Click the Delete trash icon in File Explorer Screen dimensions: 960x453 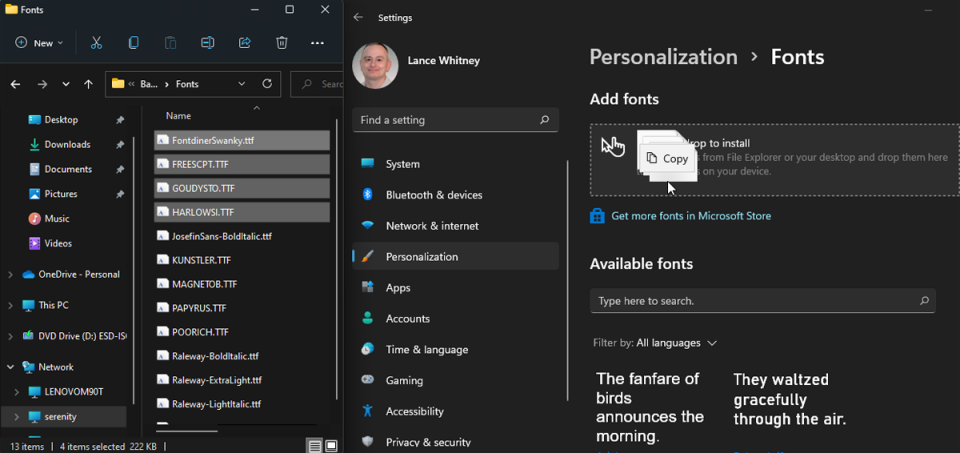coord(282,43)
